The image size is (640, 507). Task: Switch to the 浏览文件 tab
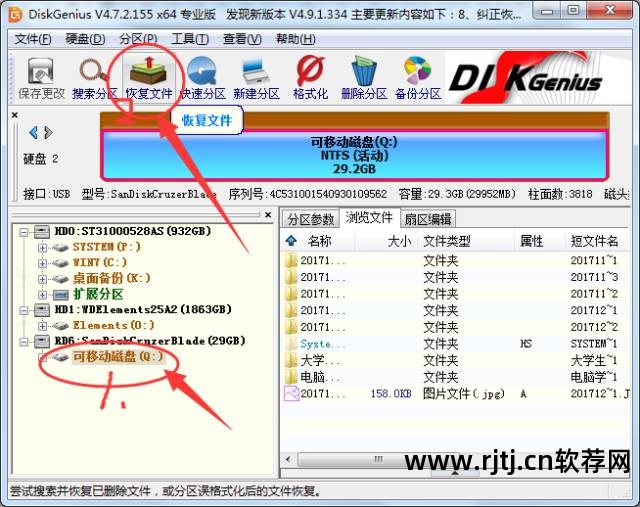coord(369,218)
